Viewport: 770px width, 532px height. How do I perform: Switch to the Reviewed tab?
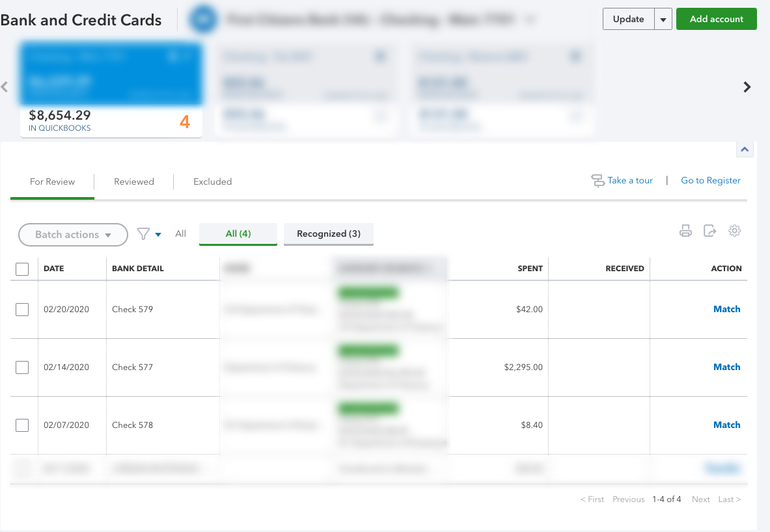(133, 181)
